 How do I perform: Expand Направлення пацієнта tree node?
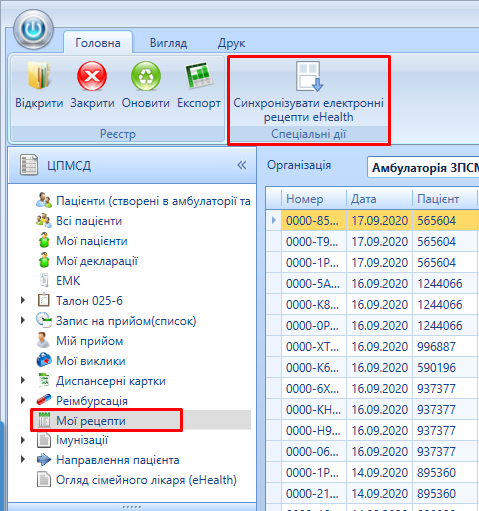tap(23, 459)
